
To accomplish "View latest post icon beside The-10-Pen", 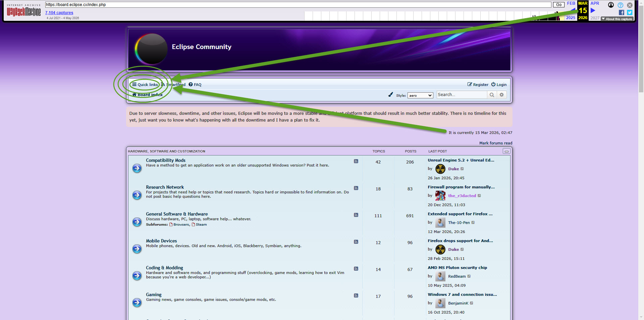I will [473, 223].
